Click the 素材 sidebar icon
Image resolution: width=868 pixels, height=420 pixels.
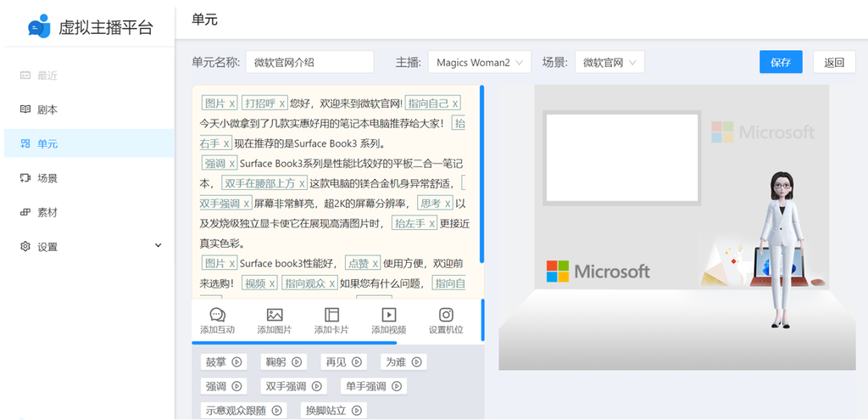pyautogui.click(x=25, y=212)
